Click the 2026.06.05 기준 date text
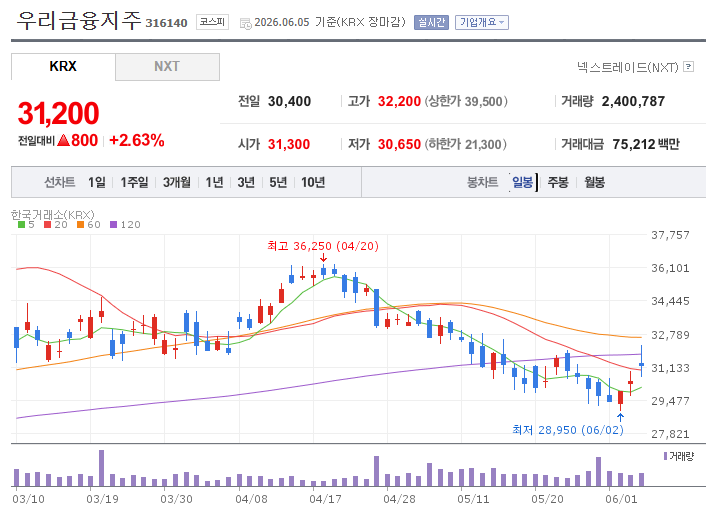 (x=330, y=22)
